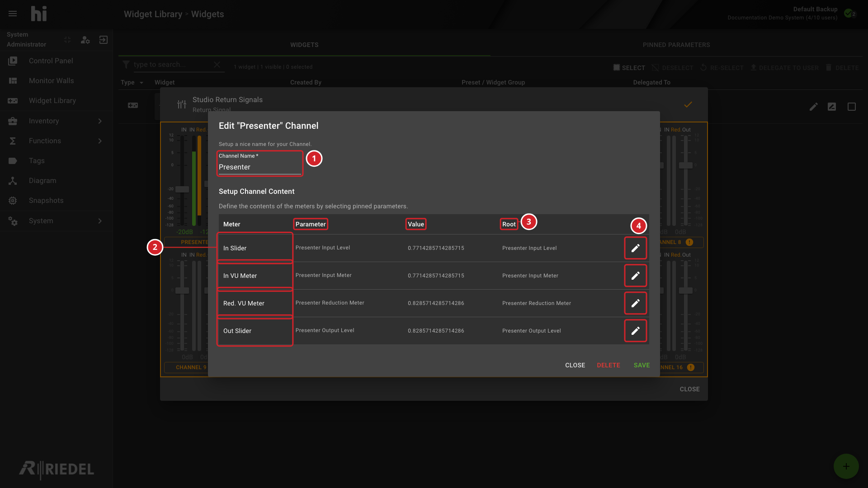Screen dimensions: 868x488
Task: Open Diagram in sidebar
Action: click(x=56, y=181)
